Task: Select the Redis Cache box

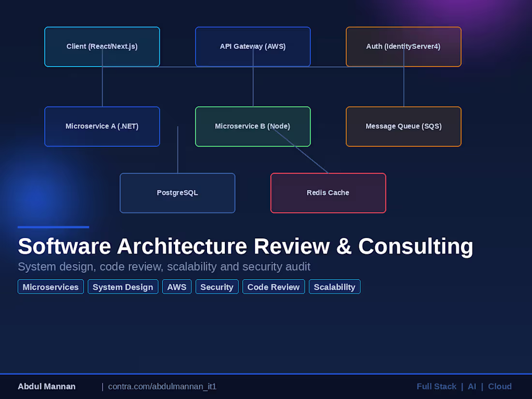Action: point(328,193)
